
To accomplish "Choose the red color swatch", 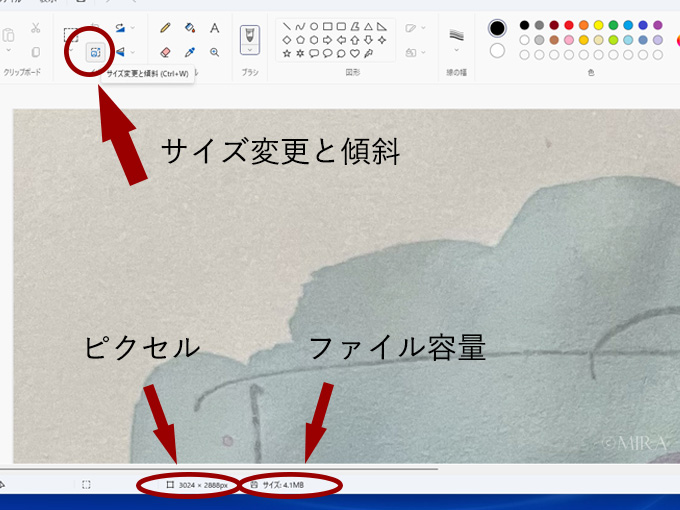I will [569, 25].
